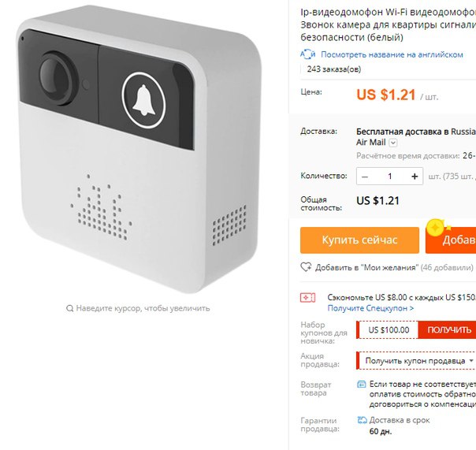The width and height of the screenshot is (476, 450).
Task: Click the on-time delivery guarantee icon
Action: [x=362, y=420]
